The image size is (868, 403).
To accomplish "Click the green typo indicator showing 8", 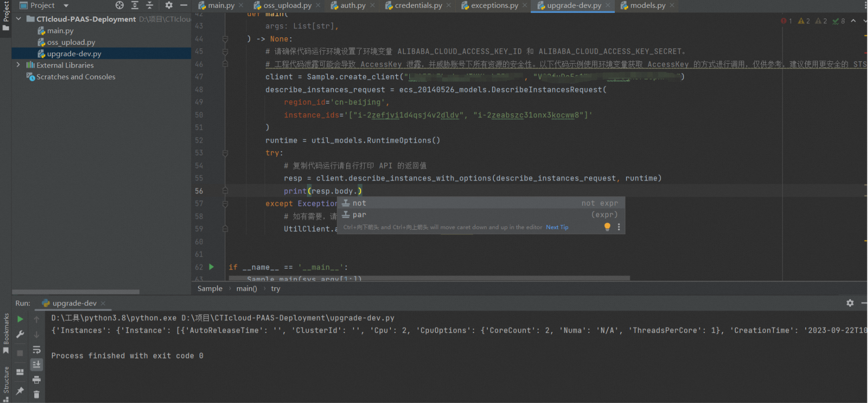I will tap(839, 21).
